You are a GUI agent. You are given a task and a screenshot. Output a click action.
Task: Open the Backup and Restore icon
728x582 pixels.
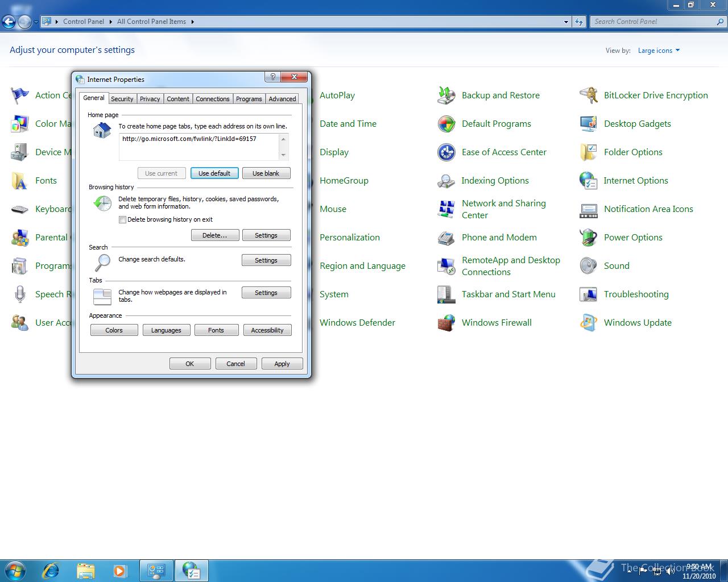click(446, 95)
